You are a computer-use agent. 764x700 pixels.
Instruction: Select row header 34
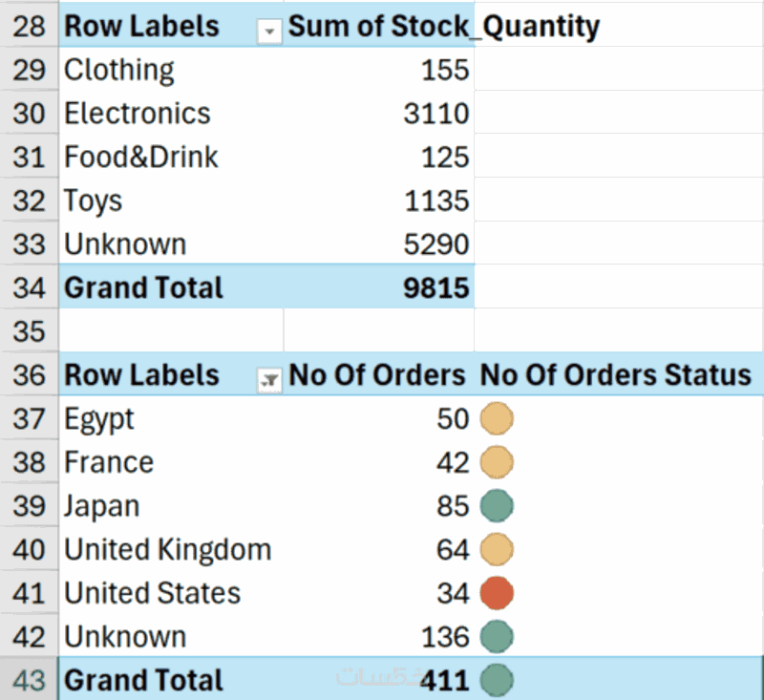30,287
